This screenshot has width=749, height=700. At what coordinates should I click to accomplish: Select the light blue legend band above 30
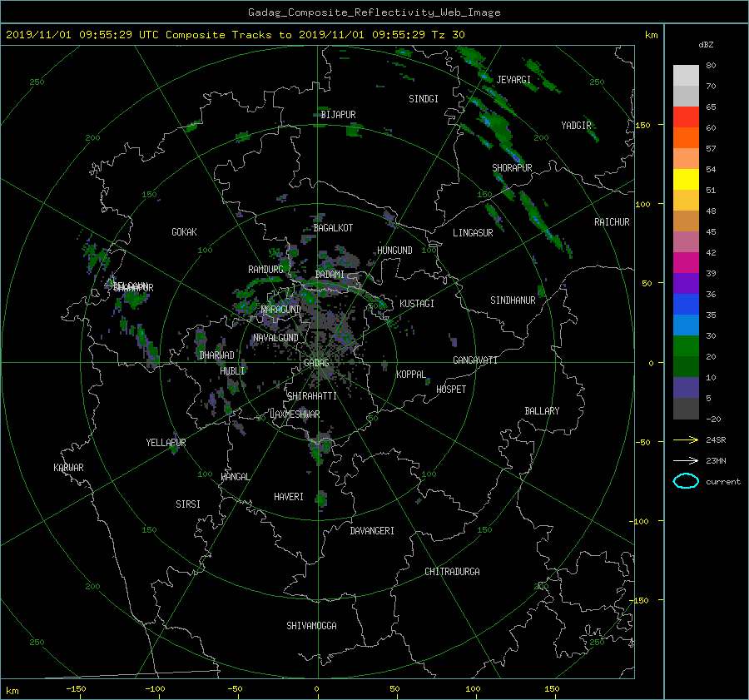pyautogui.click(x=686, y=325)
